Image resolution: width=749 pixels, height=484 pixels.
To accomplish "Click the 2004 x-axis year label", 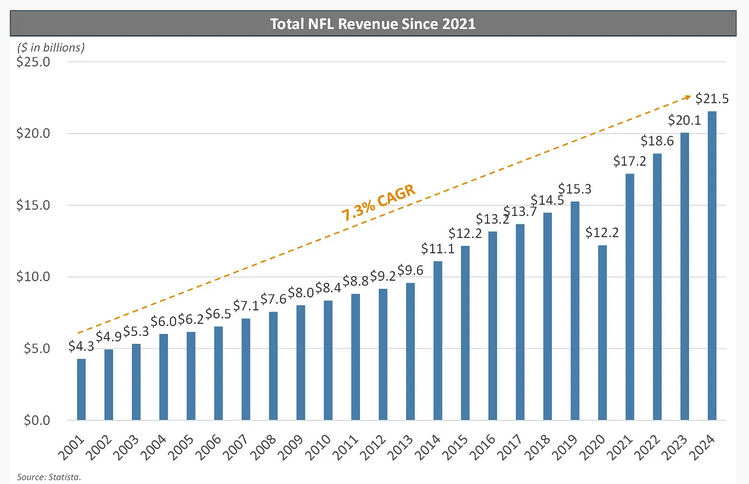I will pos(154,447).
